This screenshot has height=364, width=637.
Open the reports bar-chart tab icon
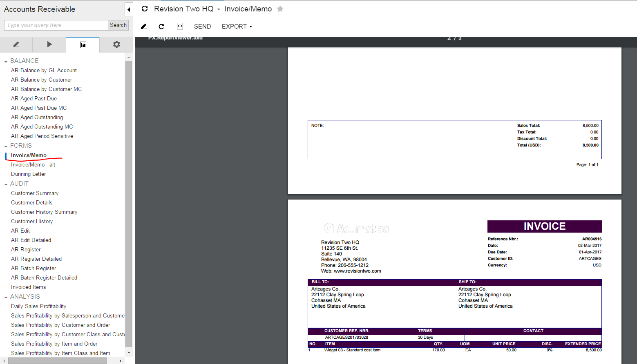(x=83, y=44)
